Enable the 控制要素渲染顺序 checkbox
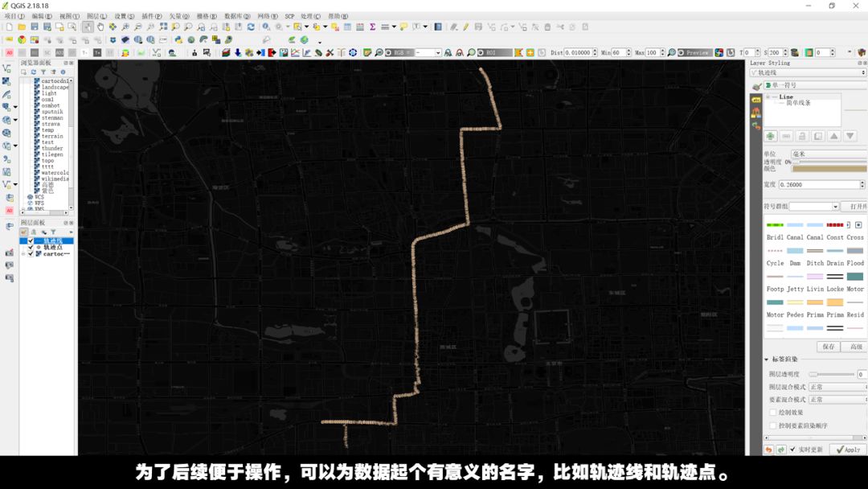Viewport: 868px width, 489px height. pyautogui.click(x=773, y=425)
